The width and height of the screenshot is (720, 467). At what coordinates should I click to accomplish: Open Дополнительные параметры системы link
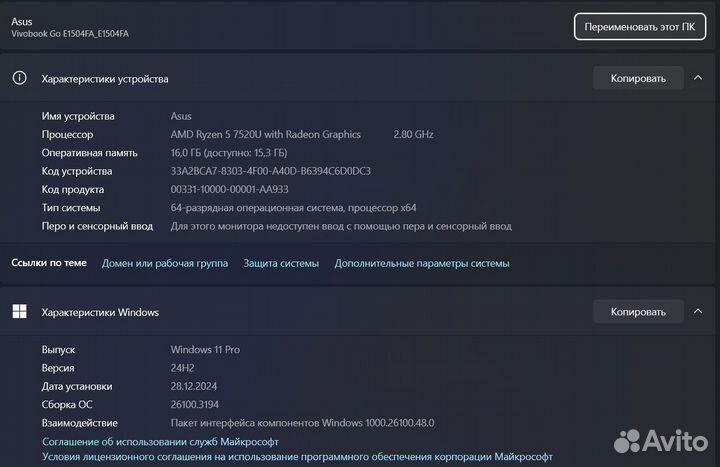click(422, 264)
